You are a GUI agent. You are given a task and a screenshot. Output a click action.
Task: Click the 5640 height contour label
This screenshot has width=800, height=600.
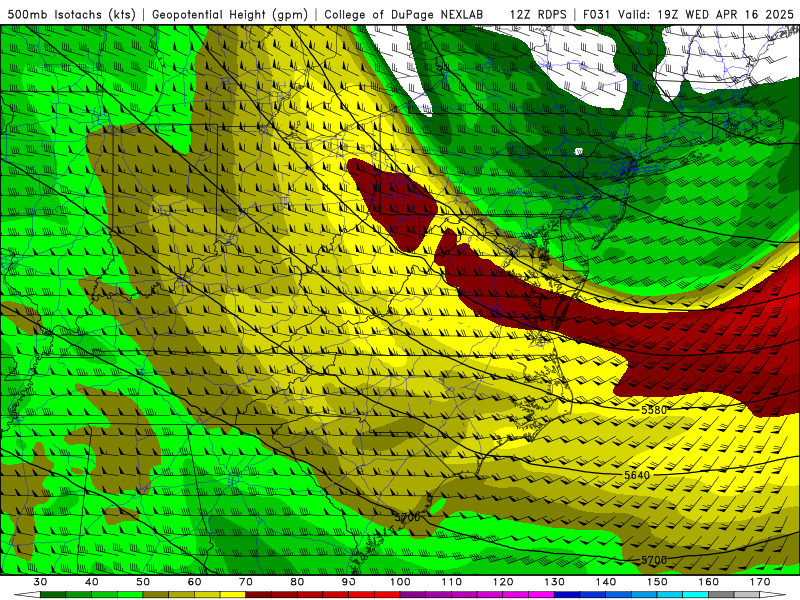point(637,475)
